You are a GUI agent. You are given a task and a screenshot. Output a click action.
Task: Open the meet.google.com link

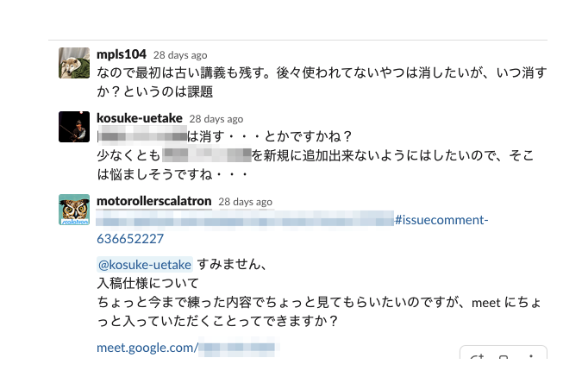click(x=147, y=348)
